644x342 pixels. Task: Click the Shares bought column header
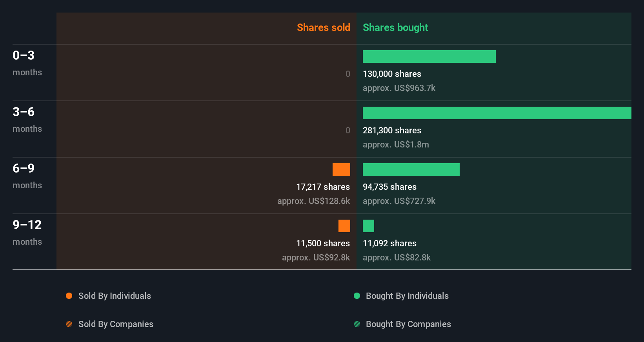(395, 27)
